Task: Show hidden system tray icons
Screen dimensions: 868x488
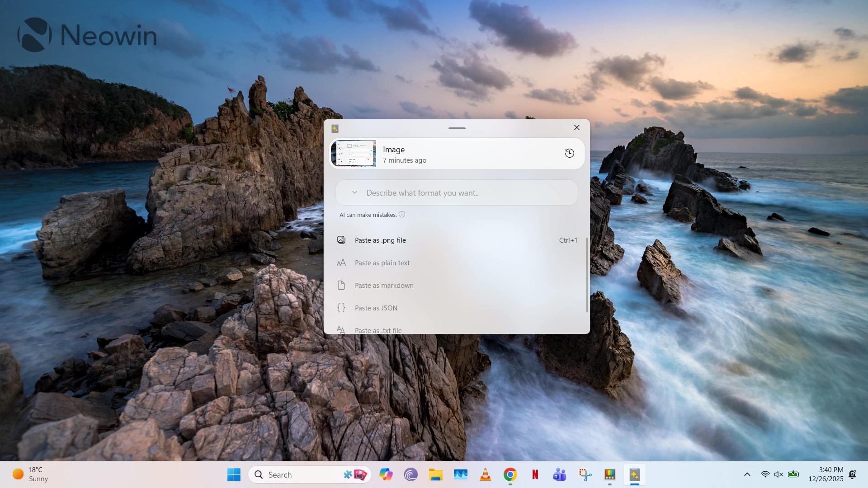Action: click(x=747, y=474)
